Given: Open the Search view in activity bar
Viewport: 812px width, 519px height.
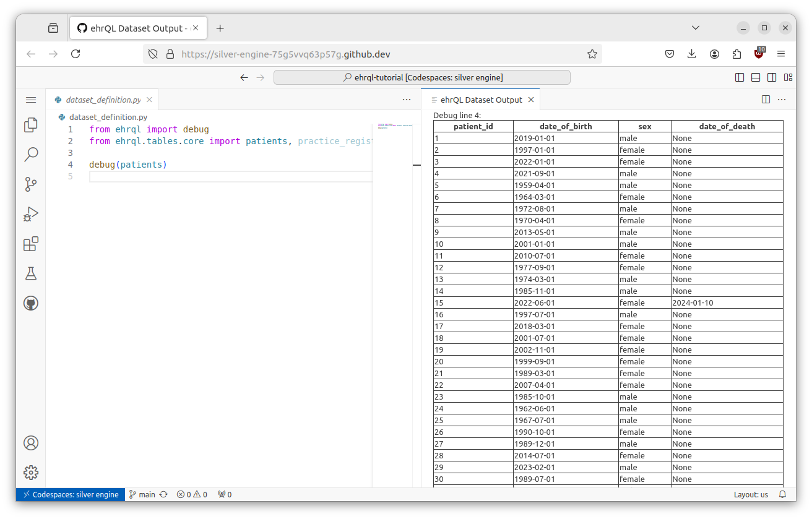Looking at the screenshot, I should [31, 155].
